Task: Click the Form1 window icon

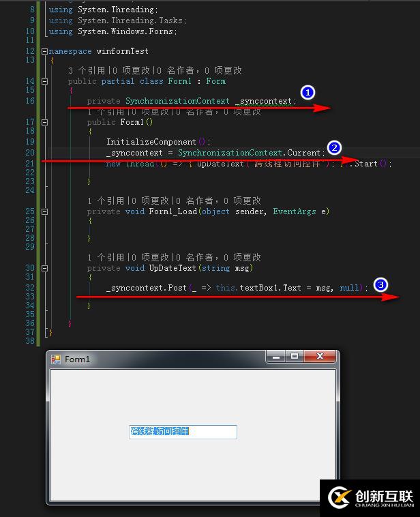Action: pyautogui.click(x=56, y=359)
